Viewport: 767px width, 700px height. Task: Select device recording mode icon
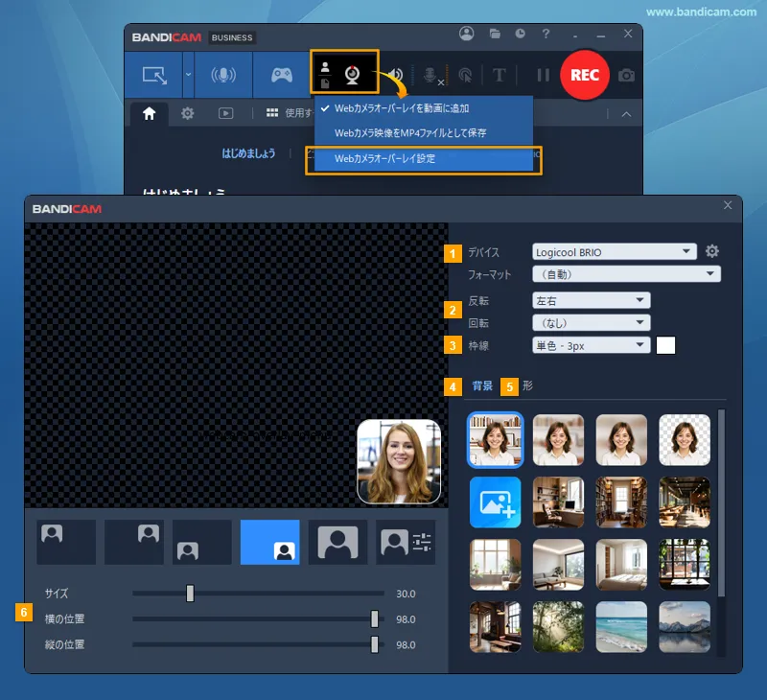pos(223,75)
